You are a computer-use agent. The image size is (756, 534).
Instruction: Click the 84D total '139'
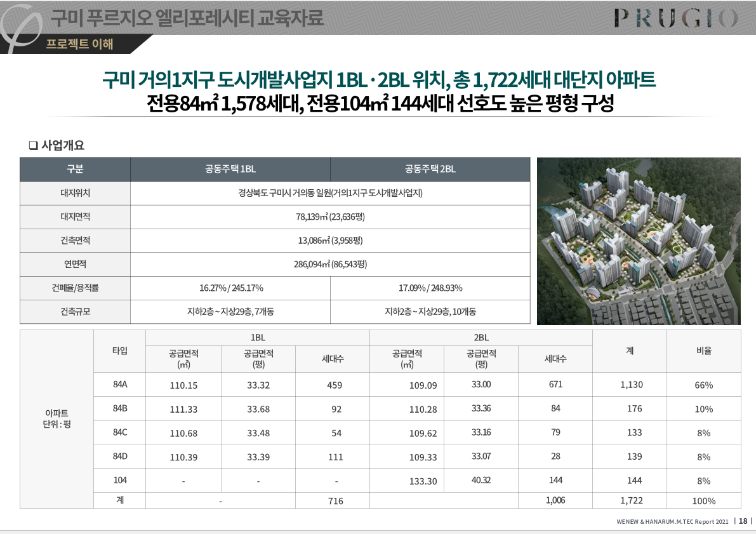coord(634,457)
